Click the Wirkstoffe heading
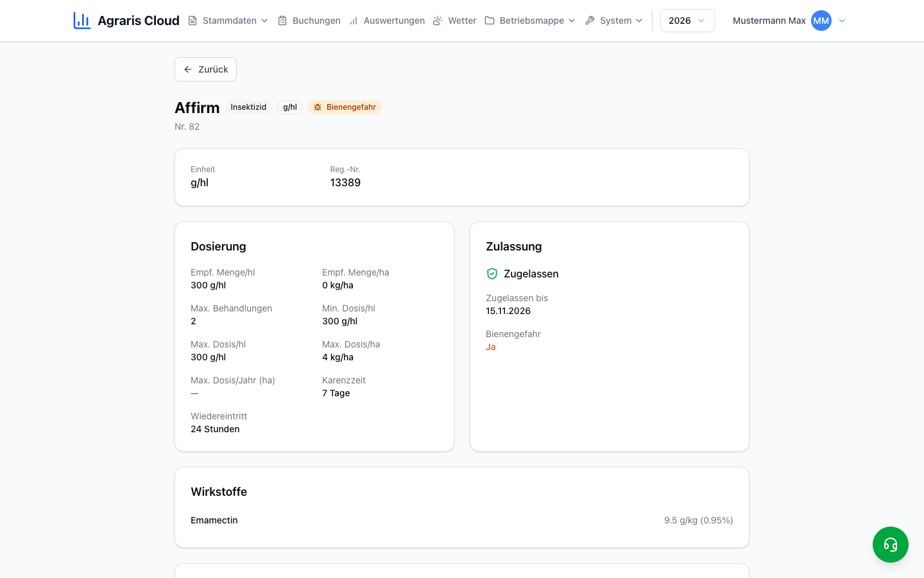The image size is (924, 578). [x=219, y=492]
